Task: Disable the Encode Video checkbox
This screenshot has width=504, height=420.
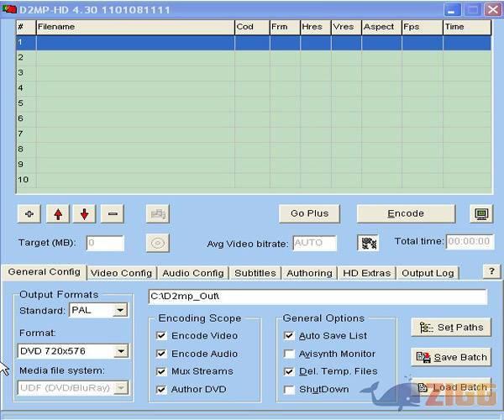Action: click(161, 336)
